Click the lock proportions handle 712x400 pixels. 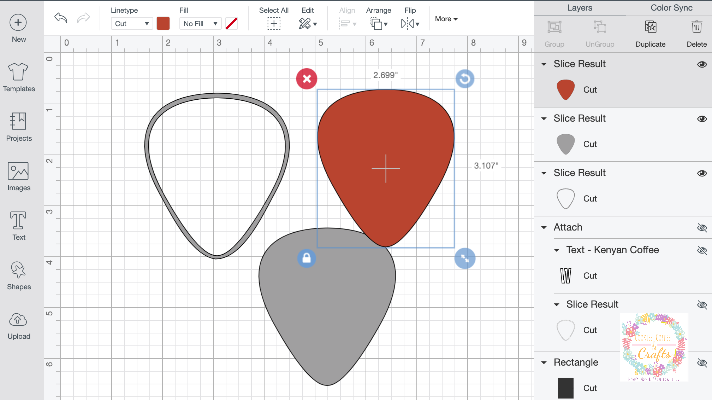[x=307, y=258]
